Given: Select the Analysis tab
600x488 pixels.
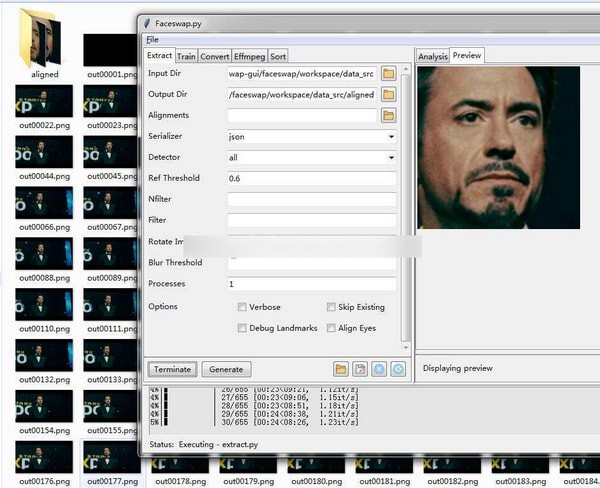Looking at the screenshot, I should tap(432, 56).
